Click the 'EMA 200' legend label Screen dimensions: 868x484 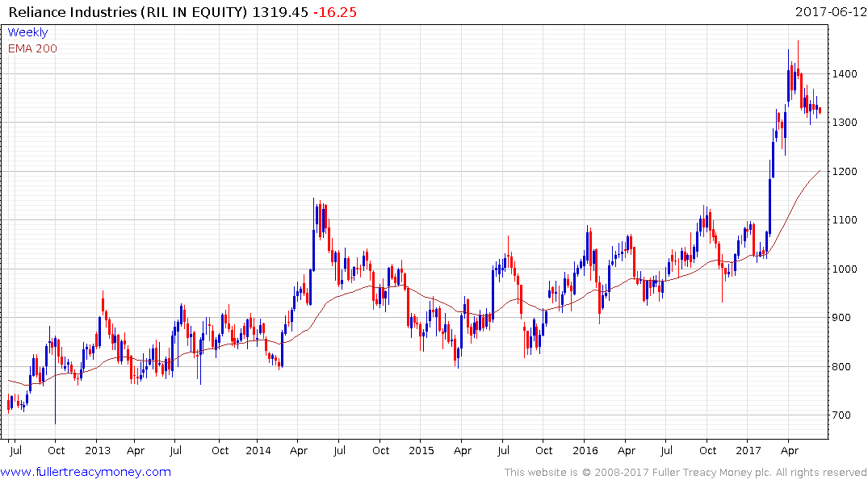click(32, 48)
